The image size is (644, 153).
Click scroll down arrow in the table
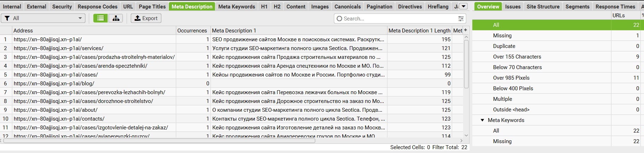[466, 135]
